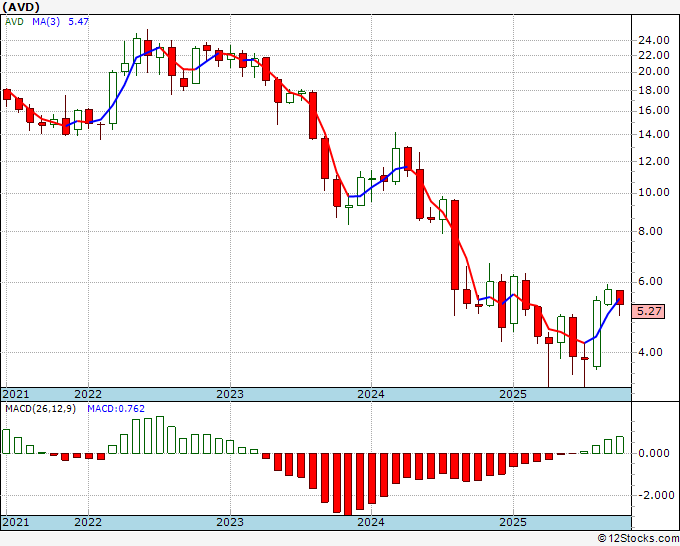The height and width of the screenshot is (546, 680).
Task: Click the 4.00 price axis label
Action: tap(651, 352)
